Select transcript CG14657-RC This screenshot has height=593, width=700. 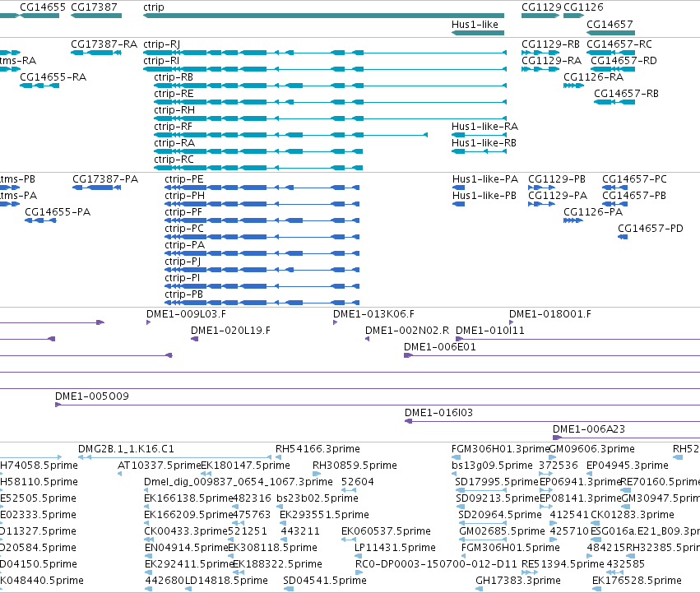coord(619,44)
